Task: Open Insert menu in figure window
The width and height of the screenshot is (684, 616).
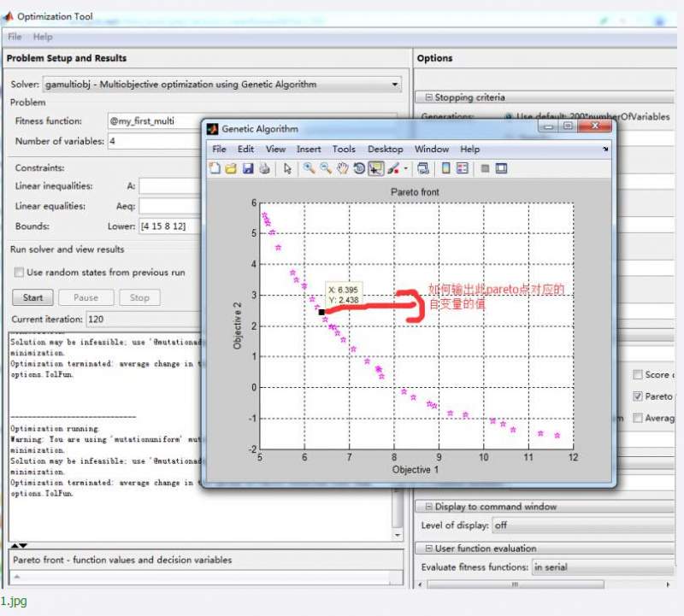Action: coord(309,150)
